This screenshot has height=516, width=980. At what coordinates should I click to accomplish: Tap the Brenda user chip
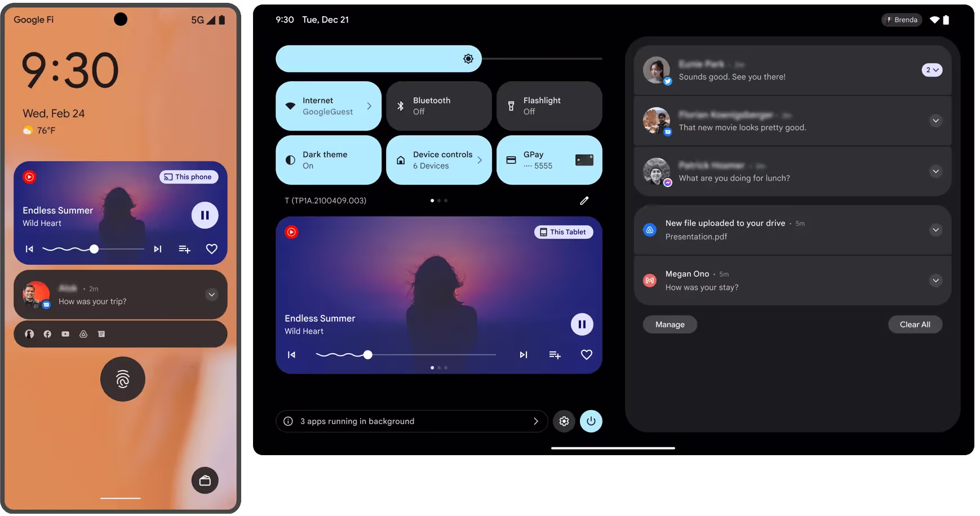(902, 20)
